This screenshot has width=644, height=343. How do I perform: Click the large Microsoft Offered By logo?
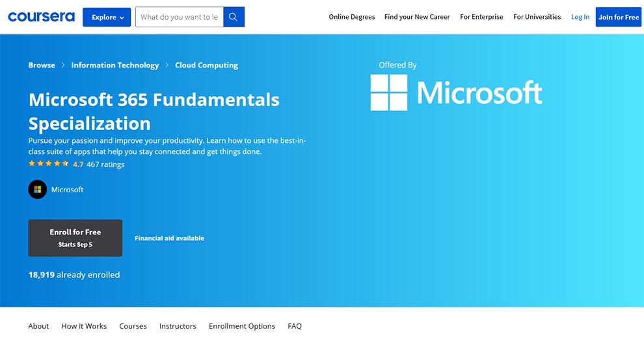point(456,92)
